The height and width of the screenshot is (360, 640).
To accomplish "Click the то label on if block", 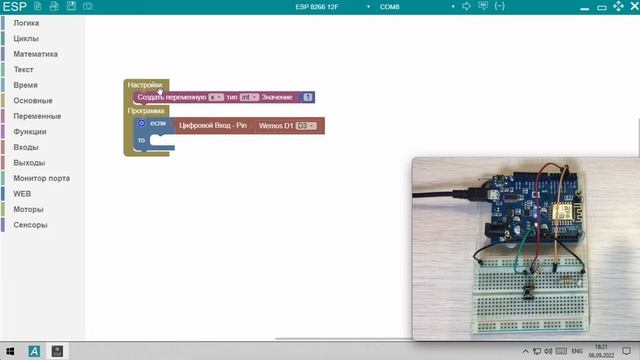I will (x=141, y=140).
